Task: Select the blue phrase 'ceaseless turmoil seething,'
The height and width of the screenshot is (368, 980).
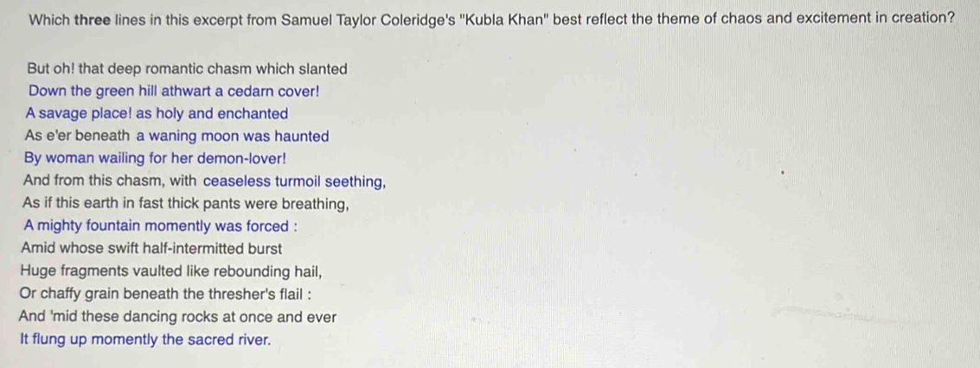Action: click(x=294, y=181)
